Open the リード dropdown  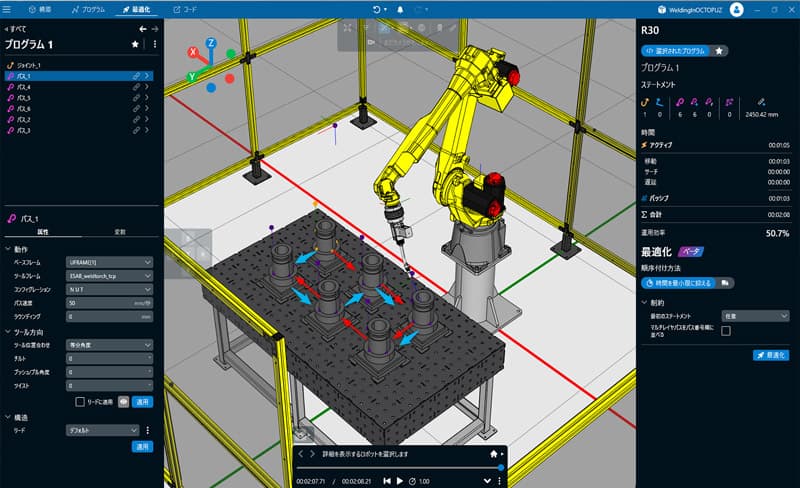(102, 430)
